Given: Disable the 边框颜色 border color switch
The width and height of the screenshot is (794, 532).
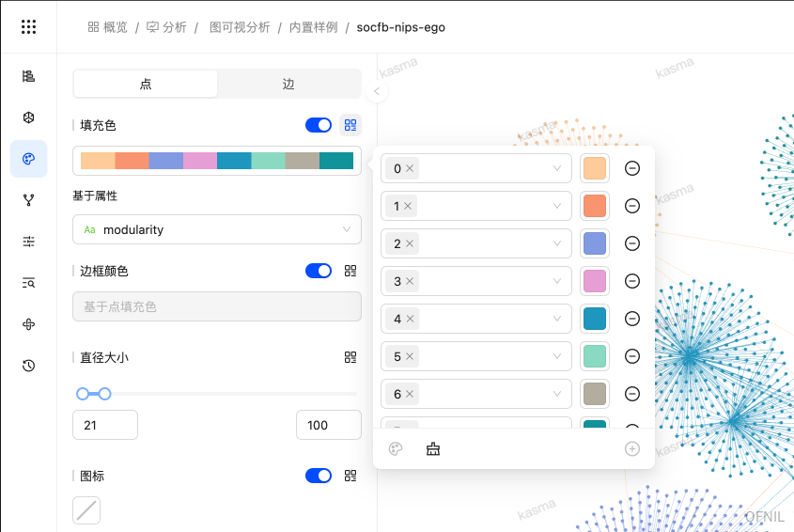Looking at the screenshot, I should [319, 271].
